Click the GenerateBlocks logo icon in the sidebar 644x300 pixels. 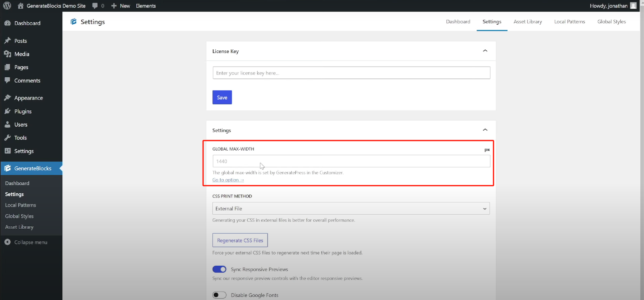click(8, 168)
